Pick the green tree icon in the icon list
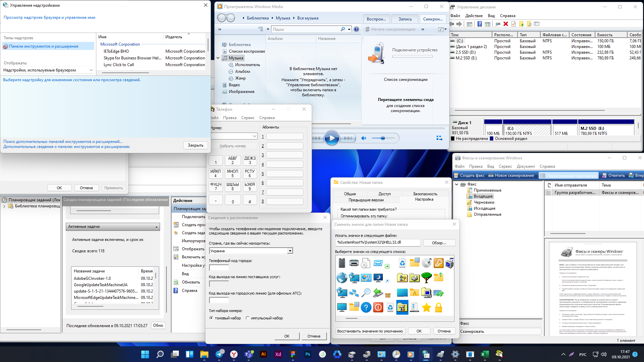Viewport: 644px width, 362px height. 426,277
